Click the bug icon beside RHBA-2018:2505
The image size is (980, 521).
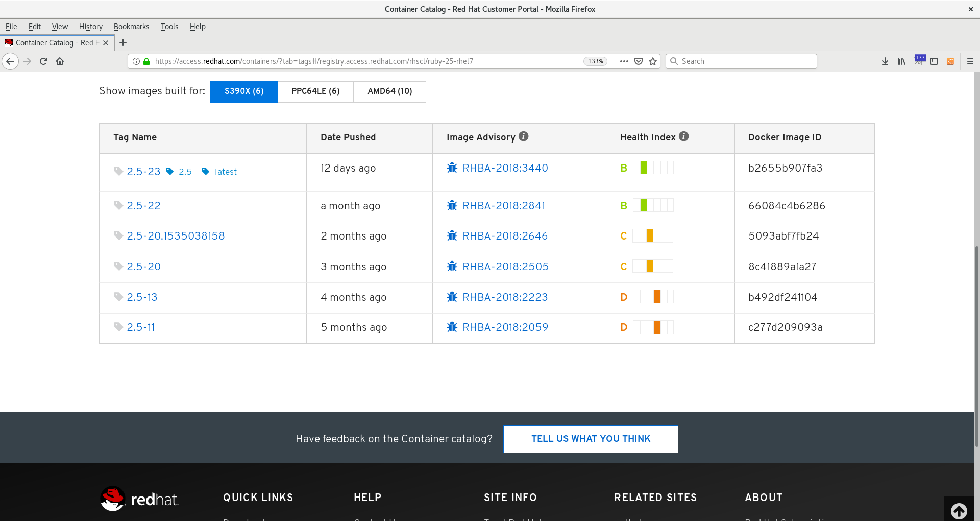(452, 267)
